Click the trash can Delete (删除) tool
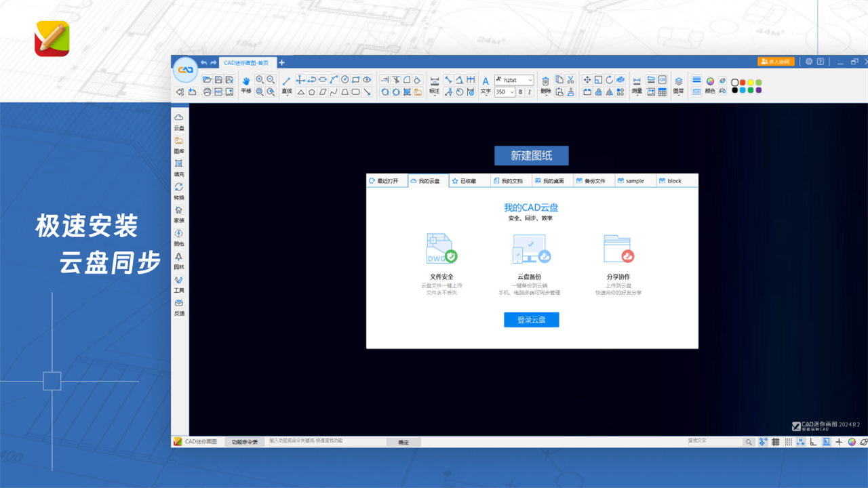 click(x=546, y=82)
